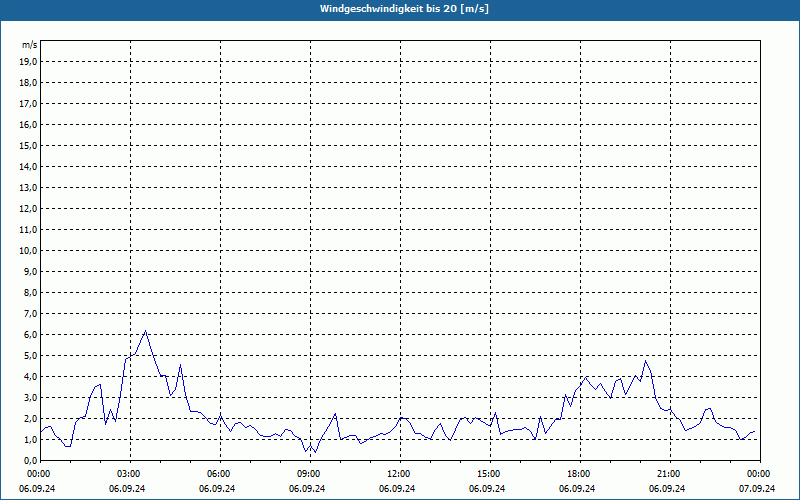Click the 09:00 time label

click(310, 474)
